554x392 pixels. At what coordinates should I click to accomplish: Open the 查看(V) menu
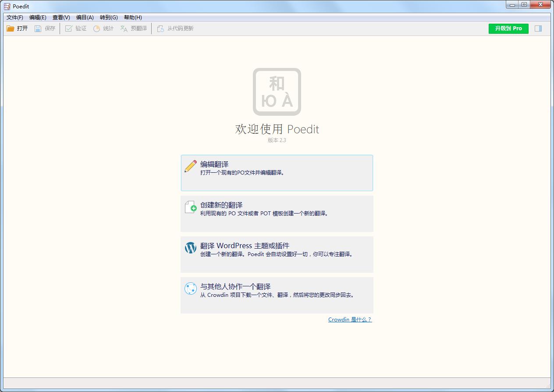click(61, 18)
